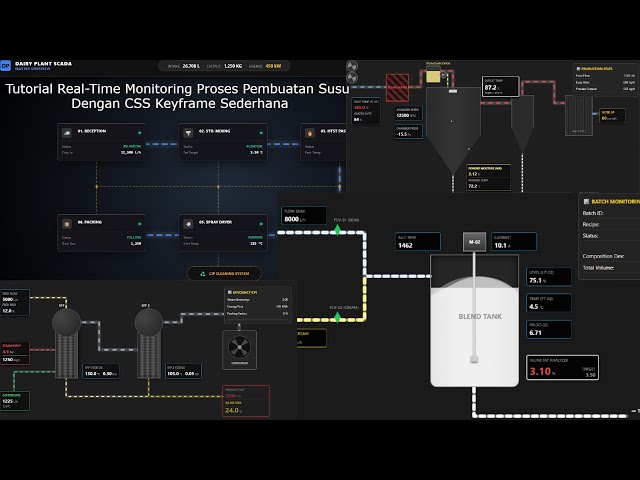
Task: Click the Flow Skim 8000 readout
Action: click(304, 216)
